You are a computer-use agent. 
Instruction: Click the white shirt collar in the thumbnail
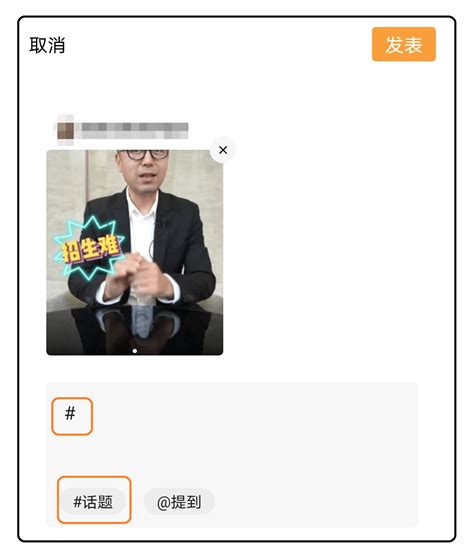point(142,204)
